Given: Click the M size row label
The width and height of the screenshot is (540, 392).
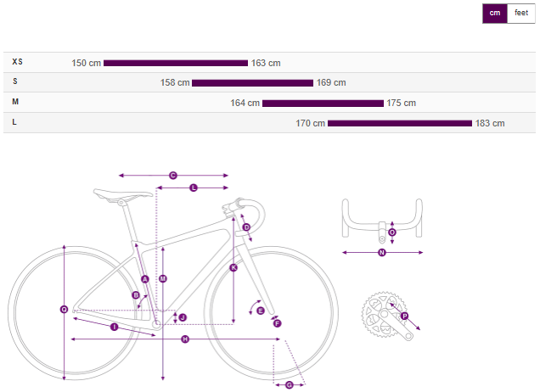Looking at the screenshot, I should point(15,102).
